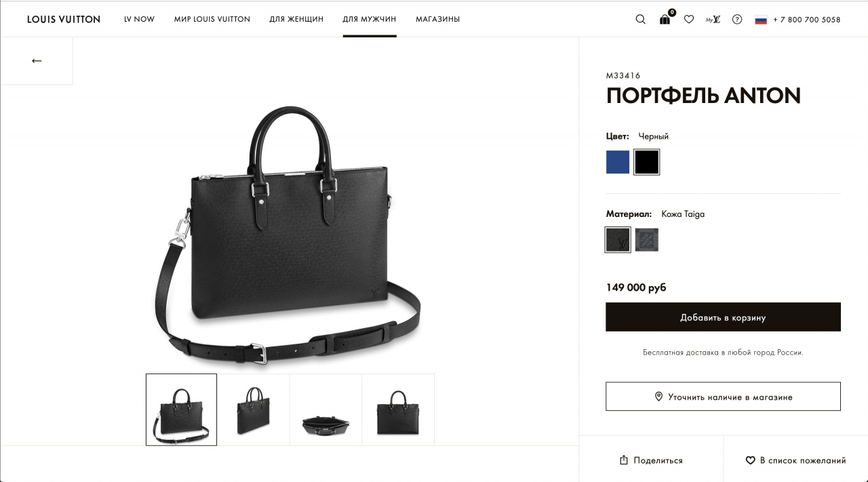Viewport: 868px width, 482px height.
Task: Open the Магазины menu item
Action: coord(438,20)
